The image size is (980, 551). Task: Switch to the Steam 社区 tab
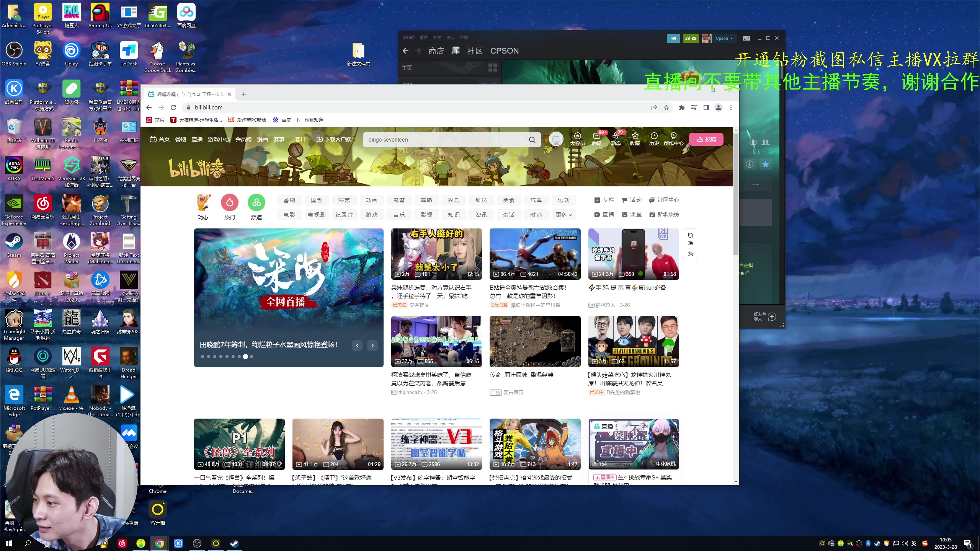[x=475, y=51]
